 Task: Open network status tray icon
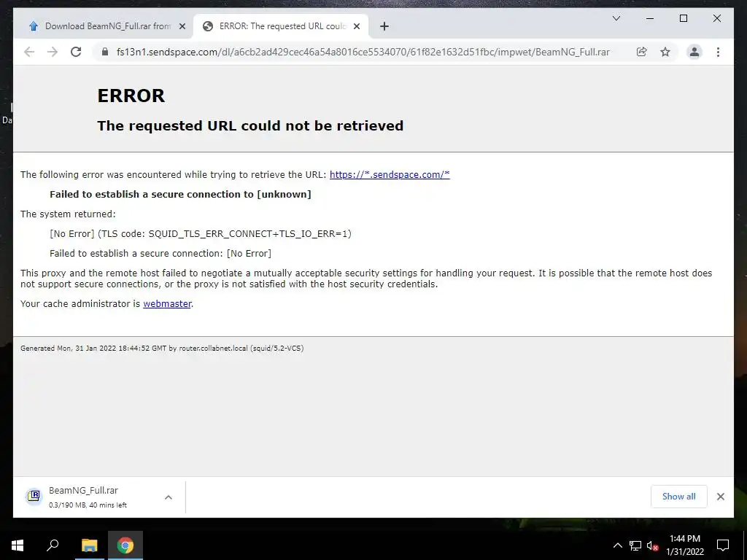(635, 545)
